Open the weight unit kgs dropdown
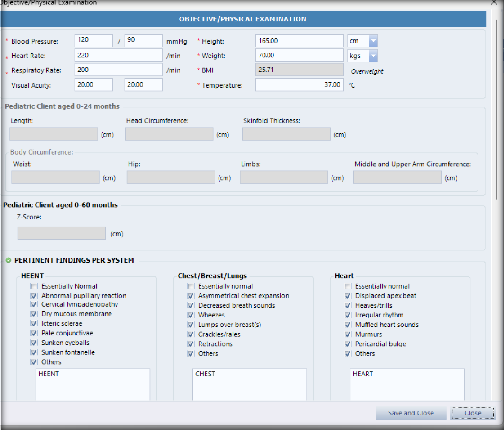This screenshot has height=430, width=504. tap(373, 56)
